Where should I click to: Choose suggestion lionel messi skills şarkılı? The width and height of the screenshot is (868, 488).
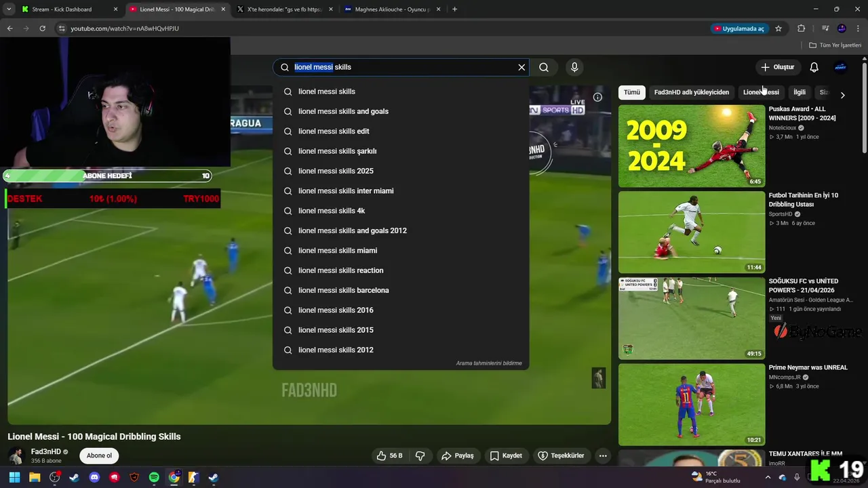pos(401,151)
